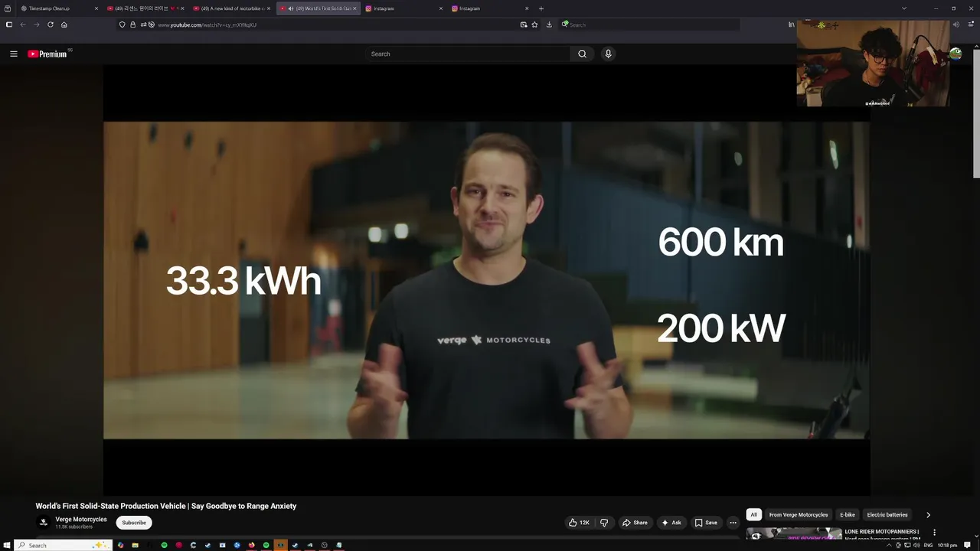980x551 pixels.
Task: Open options for LONE RIDER MOTOPANNIERS video
Action: 934,532
